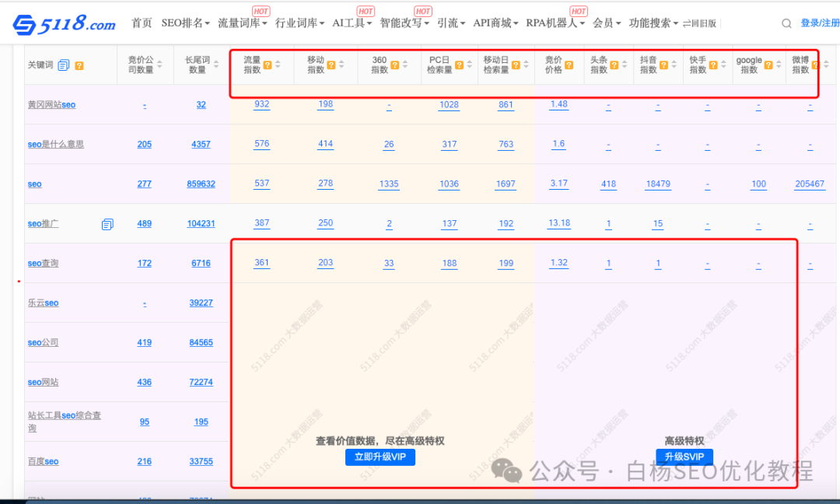The image size is (840, 504).
Task: Toggle descending sort on 竞价公司数量 column
Action: (159, 66)
